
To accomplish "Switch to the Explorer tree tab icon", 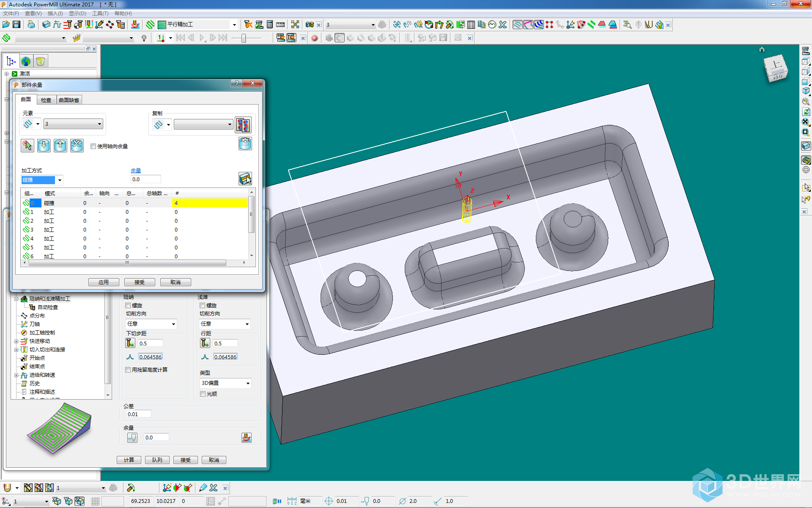I will click(x=11, y=61).
